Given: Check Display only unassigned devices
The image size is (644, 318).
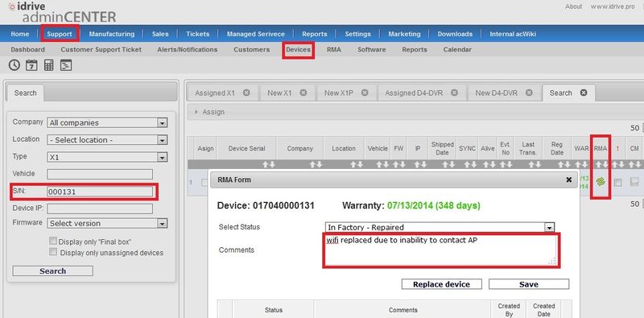Looking at the screenshot, I should (53, 252).
